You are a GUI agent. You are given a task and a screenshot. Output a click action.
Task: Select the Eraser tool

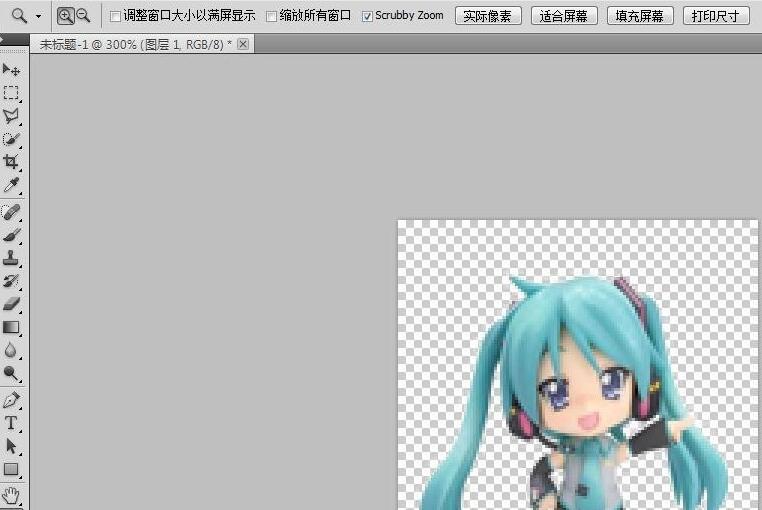point(11,304)
